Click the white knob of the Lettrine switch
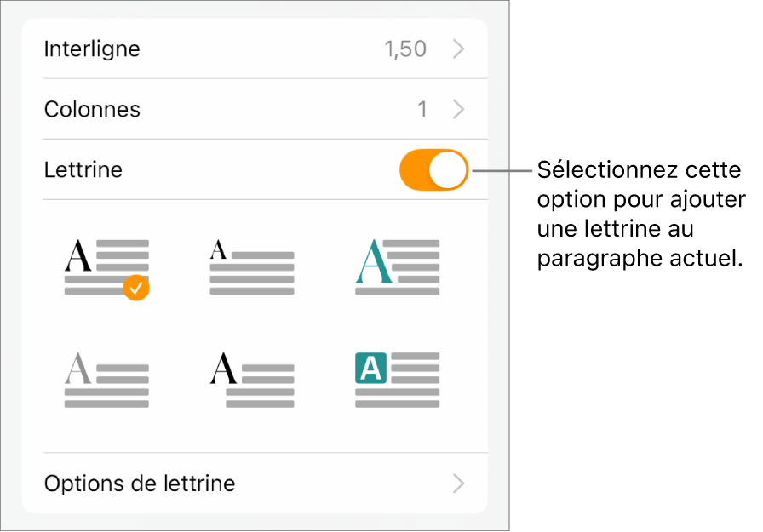Viewport: 763px width, 532px height. [x=449, y=169]
